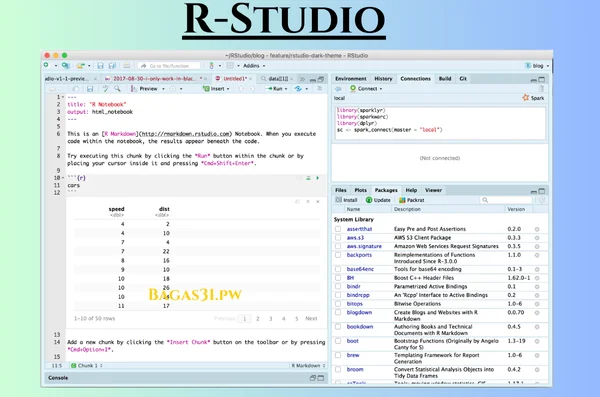Click run all chunks above icon
600x397 pixels.
click(308, 178)
